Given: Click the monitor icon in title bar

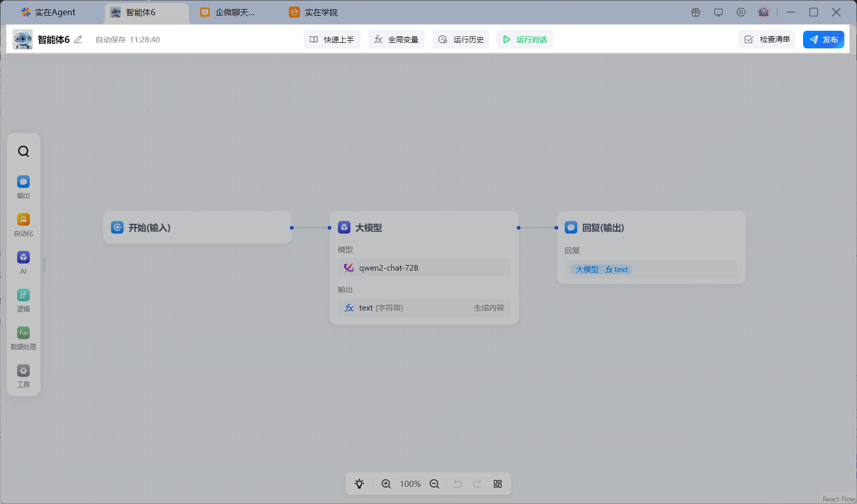Looking at the screenshot, I should pyautogui.click(x=718, y=12).
